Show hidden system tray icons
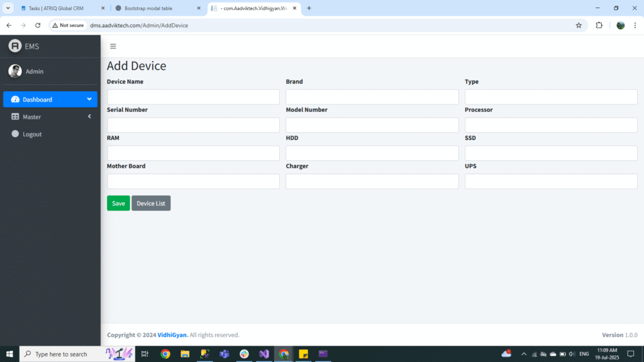The width and height of the screenshot is (644, 362). tap(524, 354)
